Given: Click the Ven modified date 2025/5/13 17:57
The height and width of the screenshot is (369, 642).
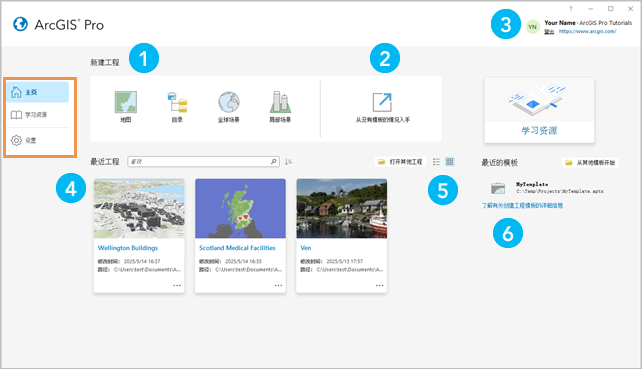Looking at the screenshot, I should coord(344,261).
